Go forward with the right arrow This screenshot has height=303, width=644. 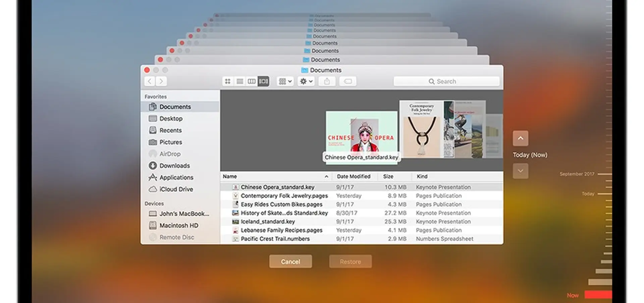[x=161, y=81]
